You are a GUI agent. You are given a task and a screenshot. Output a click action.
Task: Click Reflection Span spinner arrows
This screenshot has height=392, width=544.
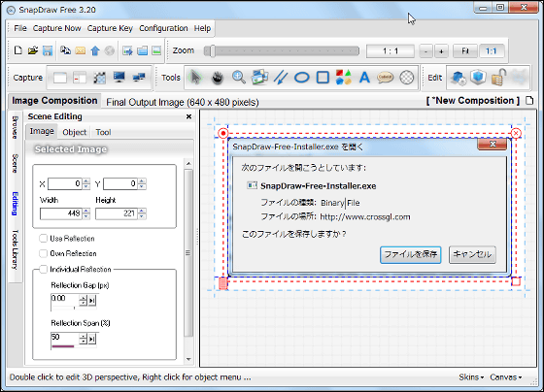pyautogui.click(x=83, y=339)
